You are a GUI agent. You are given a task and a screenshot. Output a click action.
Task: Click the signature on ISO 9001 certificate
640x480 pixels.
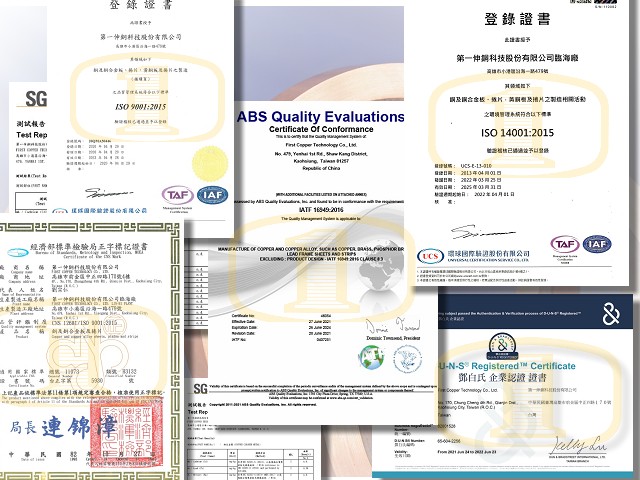tap(108, 192)
